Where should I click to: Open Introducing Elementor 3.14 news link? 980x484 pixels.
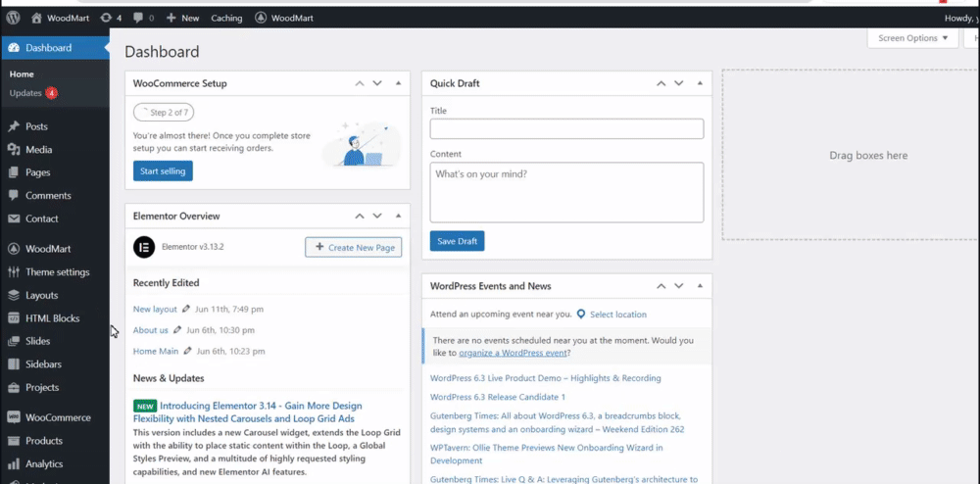point(248,412)
